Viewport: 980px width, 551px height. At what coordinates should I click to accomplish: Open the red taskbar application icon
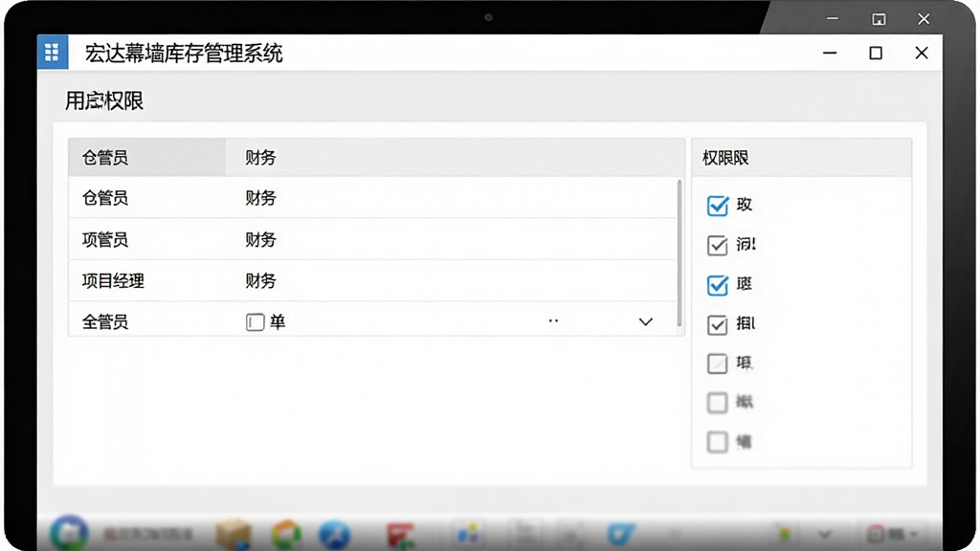coord(401,536)
